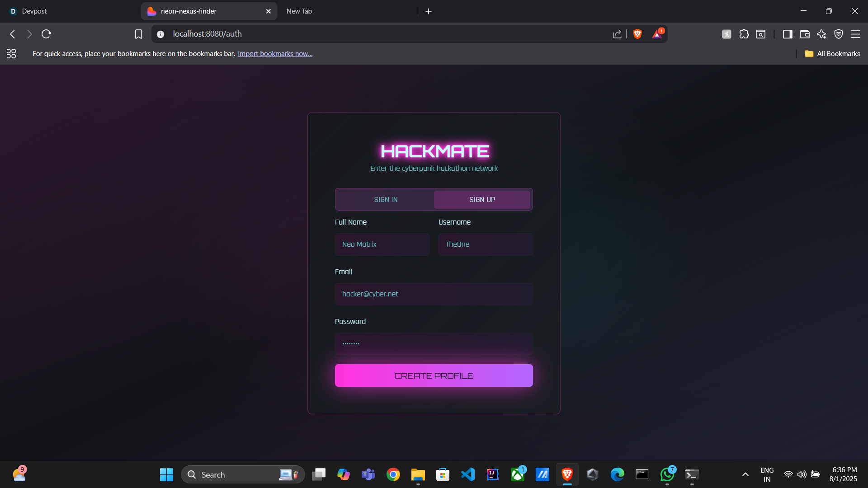868x488 pixels.
Task: Click the share page icon
Action: pos(617,34)
